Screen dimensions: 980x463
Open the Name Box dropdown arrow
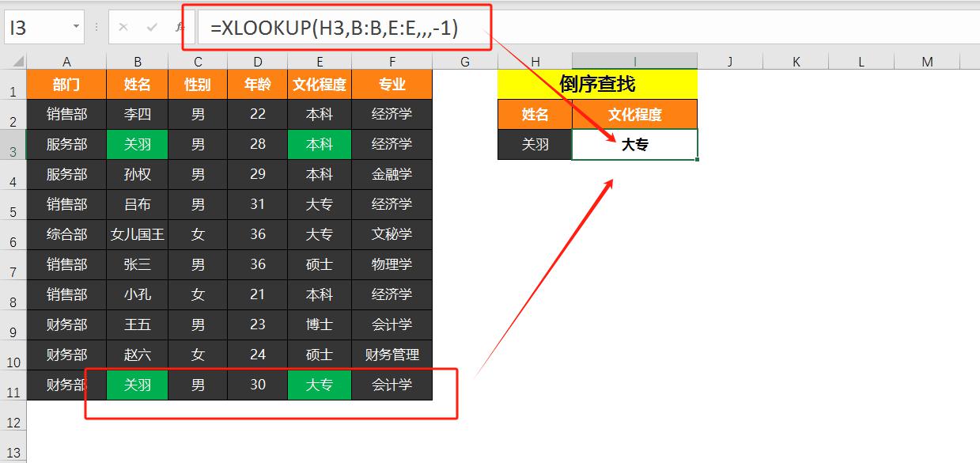tap(77, 28)
